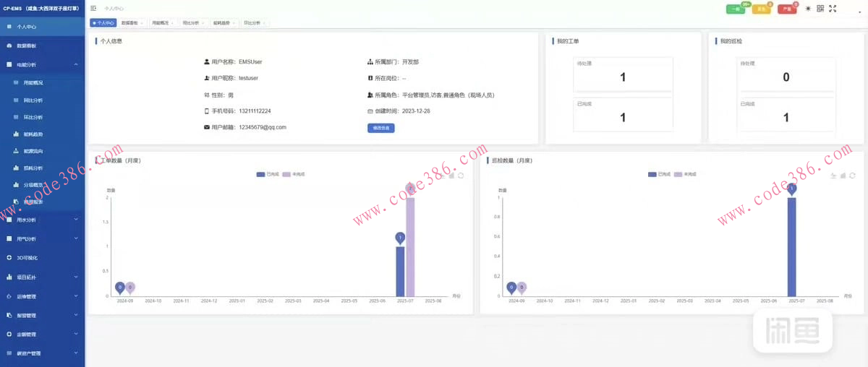Open 能耗趋势 sidebar submenu item
This screenshot has width=868, height=367.
42,134
